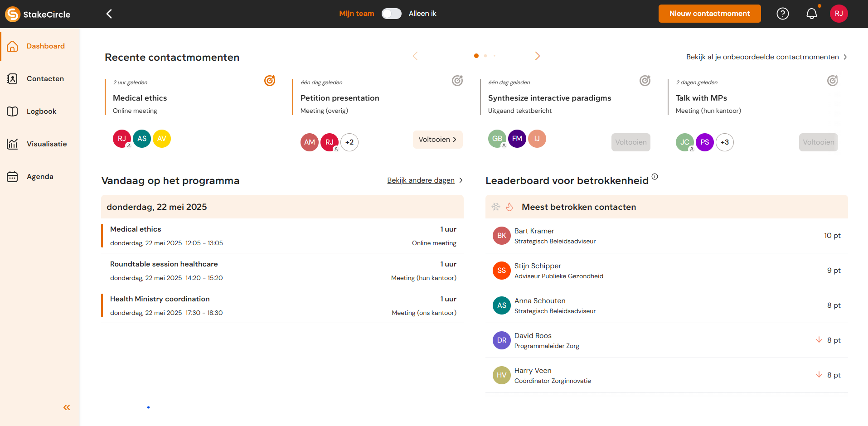Go back with the header arrow
The width and height of the screenshot is (868, 426).
click(x=109, y=14)
